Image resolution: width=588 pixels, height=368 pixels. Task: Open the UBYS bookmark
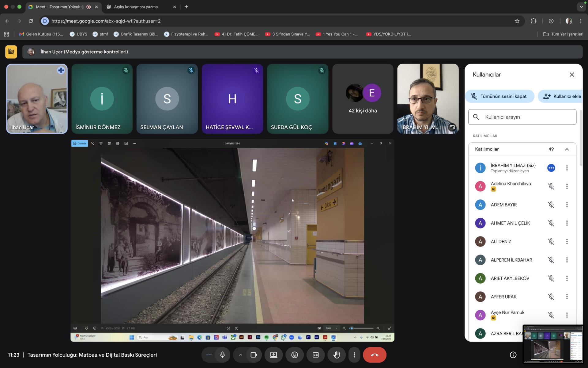78,34
